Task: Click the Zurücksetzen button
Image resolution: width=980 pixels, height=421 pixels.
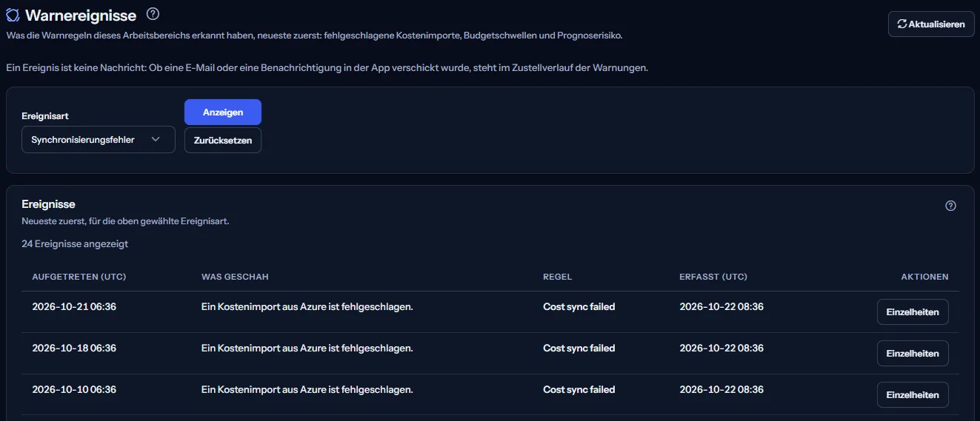Action: (223, 140)
